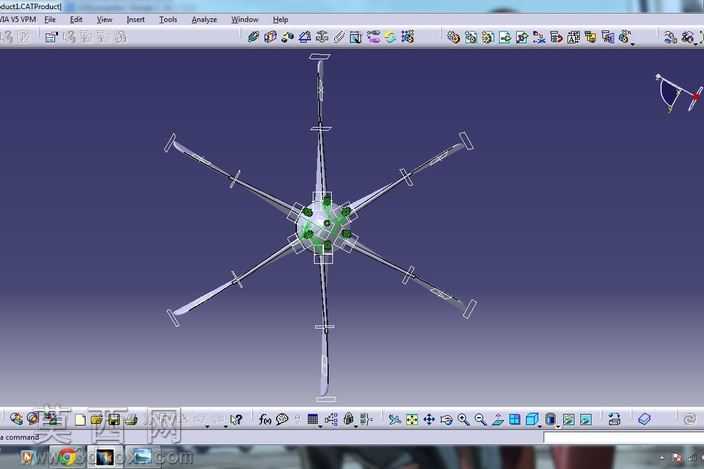Click the Design Table grid icon
The image size is (704, 469).
pos(312,420)
